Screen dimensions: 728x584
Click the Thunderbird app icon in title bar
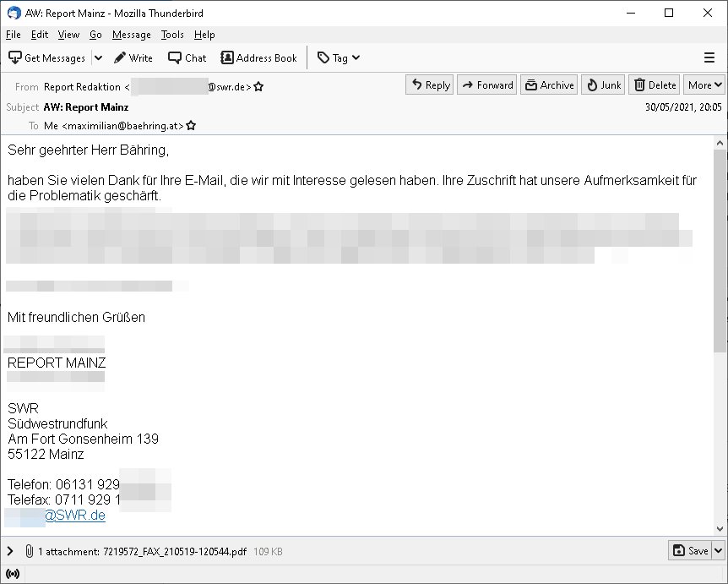point(14,13)
